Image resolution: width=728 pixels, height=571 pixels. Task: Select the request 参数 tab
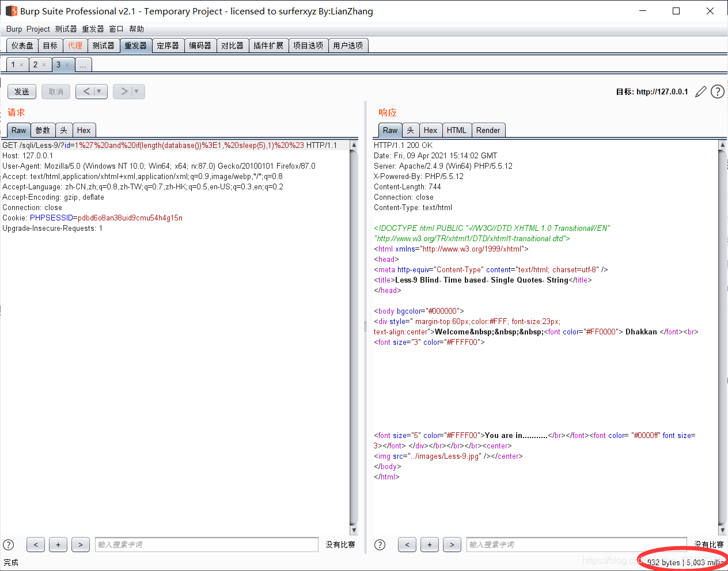click(x=43, y=130)
